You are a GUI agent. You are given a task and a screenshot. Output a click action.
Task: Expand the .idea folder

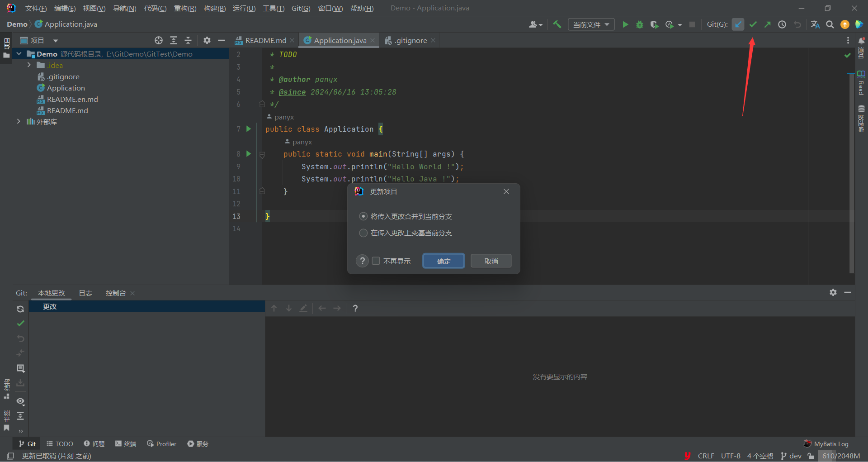click(x=29, y=65)
